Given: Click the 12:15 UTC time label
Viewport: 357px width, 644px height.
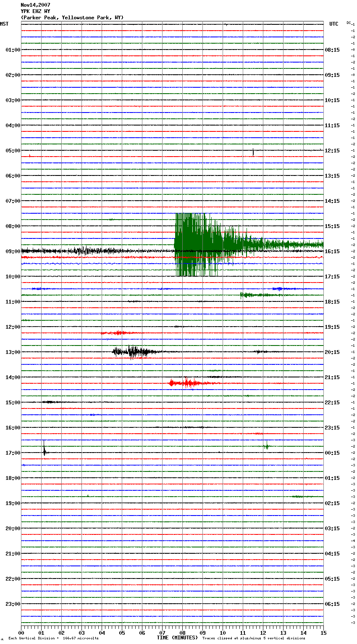Looking at the screenshot, I should (332, 151).
